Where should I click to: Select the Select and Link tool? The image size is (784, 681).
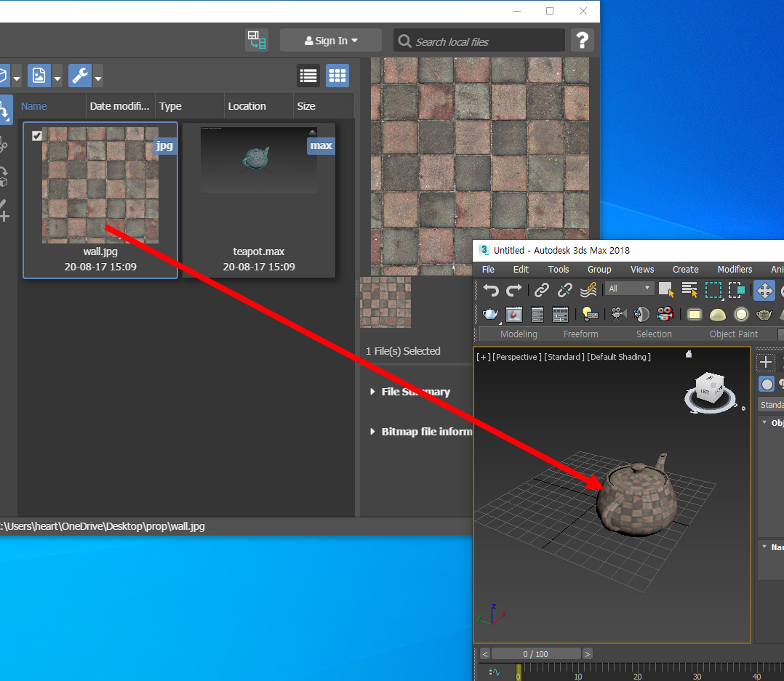(542, 290)
